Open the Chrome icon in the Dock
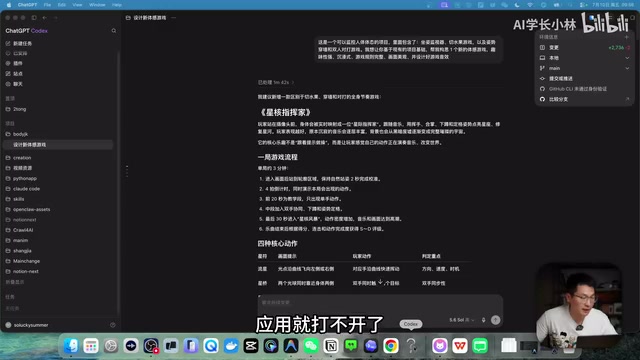 click(391, 346)
